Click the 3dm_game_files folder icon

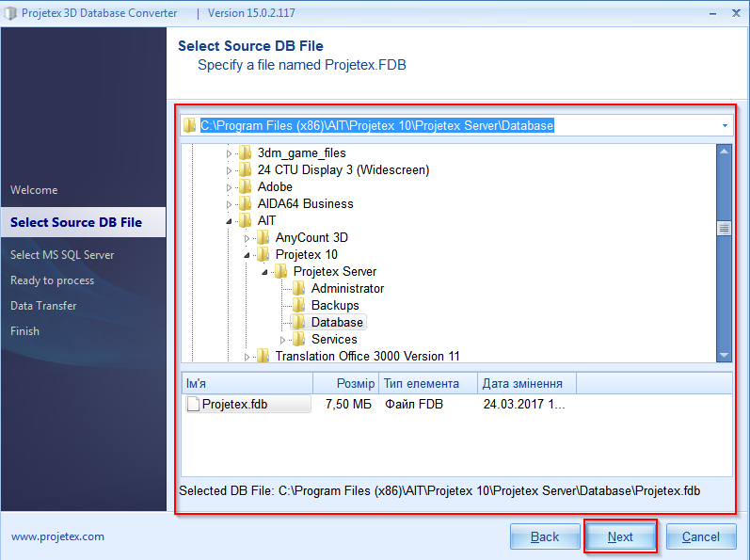click(245, 153)
